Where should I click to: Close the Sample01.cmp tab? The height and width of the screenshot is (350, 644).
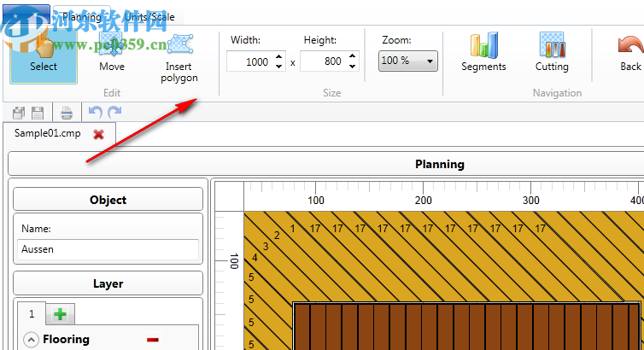point(98,134)
